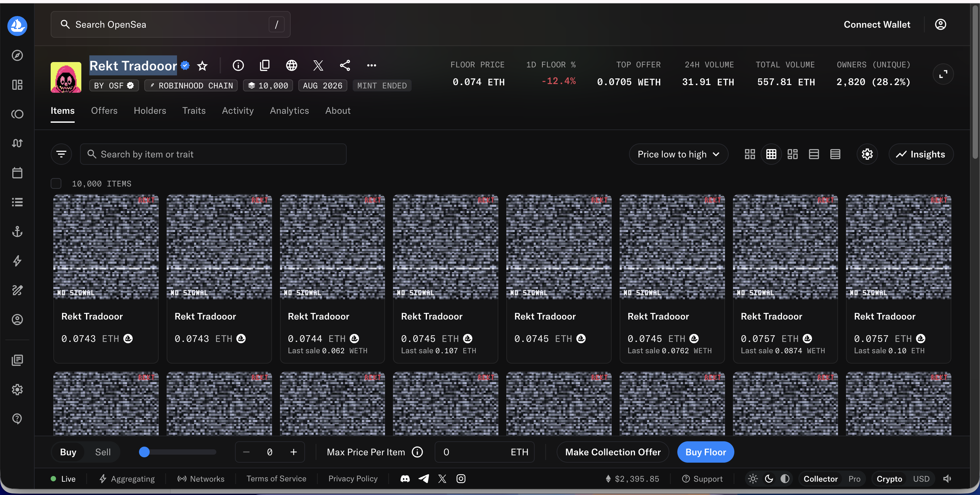Expand the collection stats fullscreen icon
This screenshot has height=495, width=980.
point(943,74)
